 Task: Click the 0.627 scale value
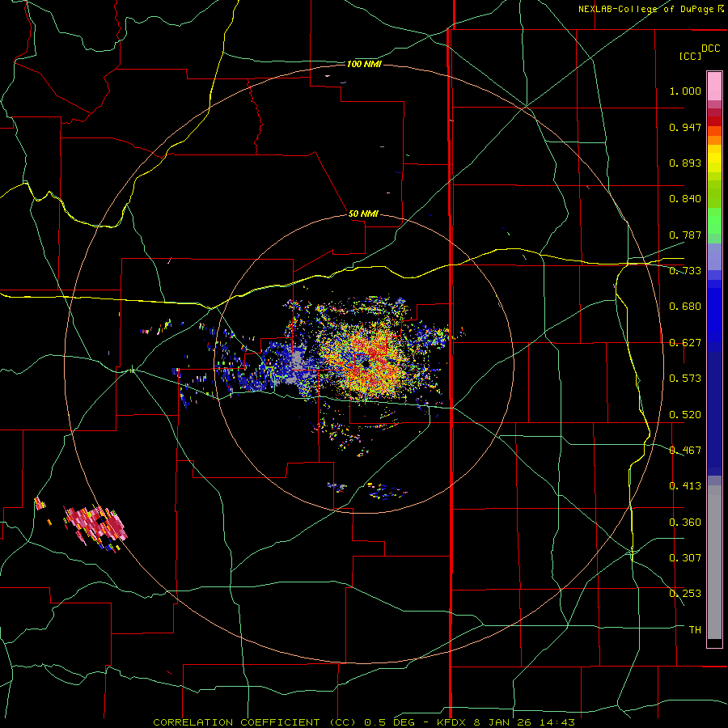click(x=685, y=343)
